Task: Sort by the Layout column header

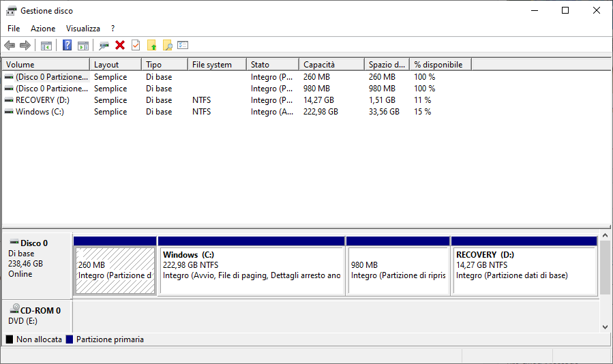Action: (x=116, y=65)
